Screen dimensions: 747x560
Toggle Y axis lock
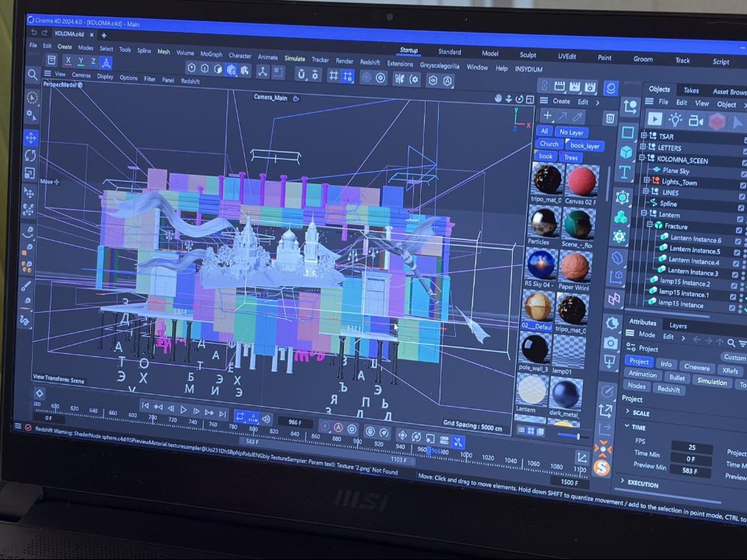point(81,61)
